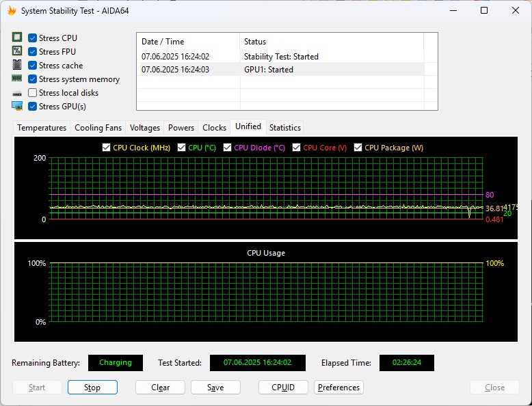Screen dimensions: 532x406
Task: Click the 100% CPU usage readout
Action: click(x=495, y=263)
